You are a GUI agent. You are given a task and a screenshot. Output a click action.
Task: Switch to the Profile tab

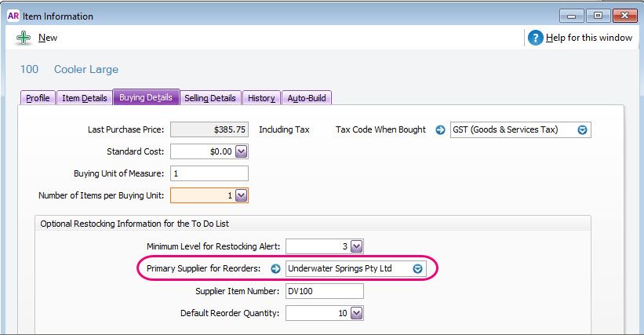point(38,98)
